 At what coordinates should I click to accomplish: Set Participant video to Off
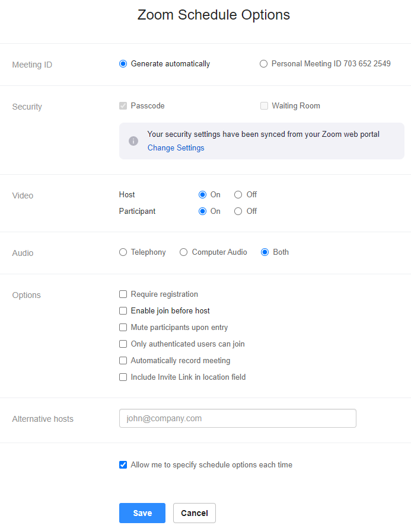(238, 211)
